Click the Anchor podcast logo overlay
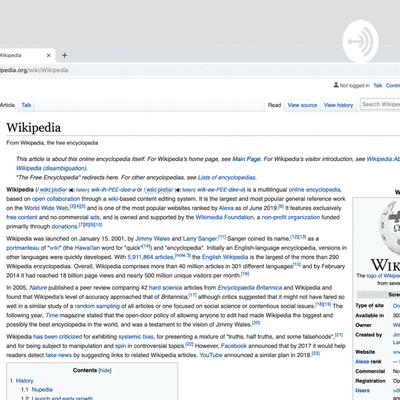Screen dimensions: 400x400 click(x=360, y=41)
